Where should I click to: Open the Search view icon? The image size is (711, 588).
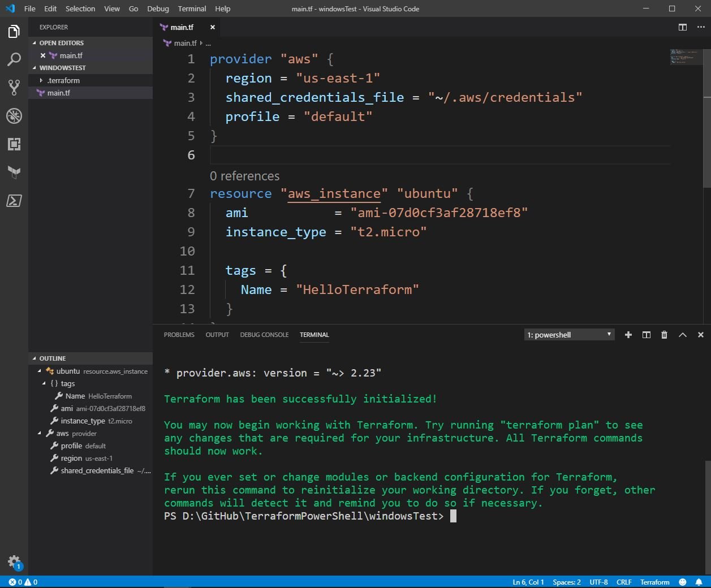coord(14,59)
